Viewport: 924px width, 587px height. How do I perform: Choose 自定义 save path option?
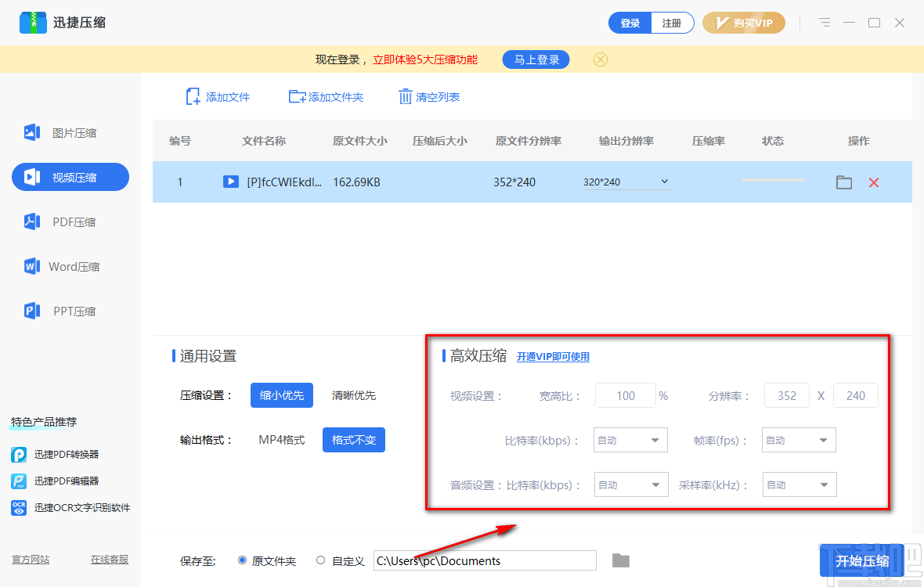[x=320, y=560]
